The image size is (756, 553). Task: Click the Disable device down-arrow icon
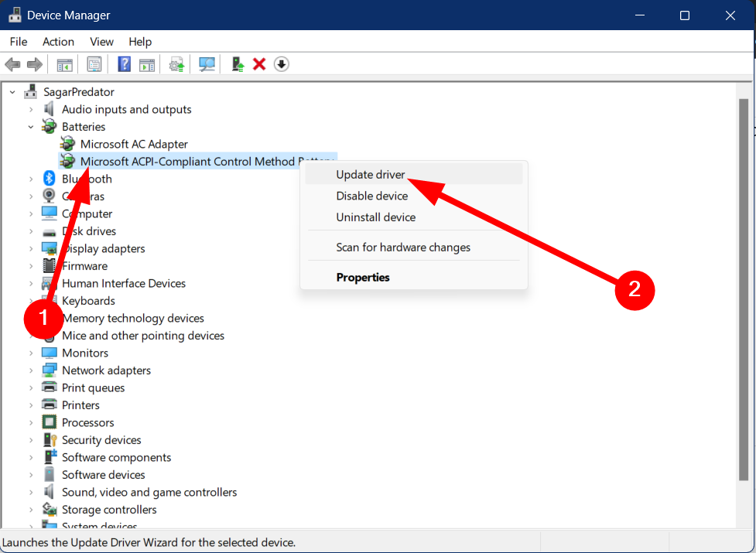[282, 64]
